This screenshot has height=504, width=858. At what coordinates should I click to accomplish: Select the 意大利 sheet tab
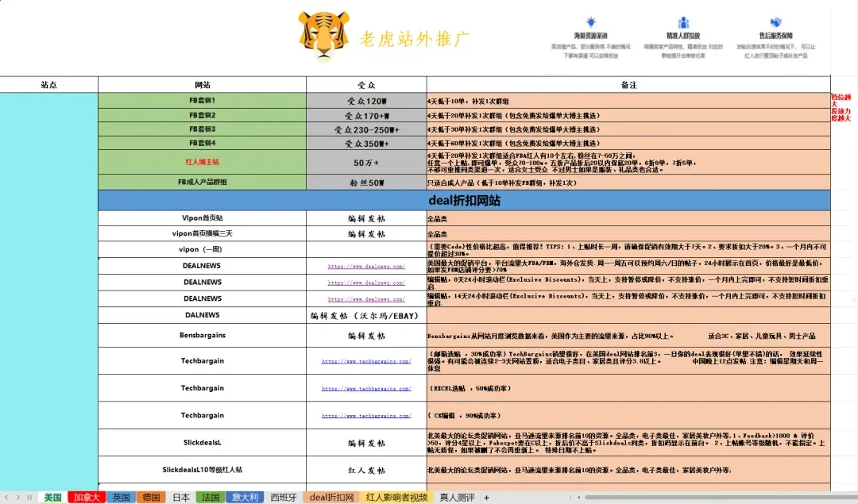(245, 498)
